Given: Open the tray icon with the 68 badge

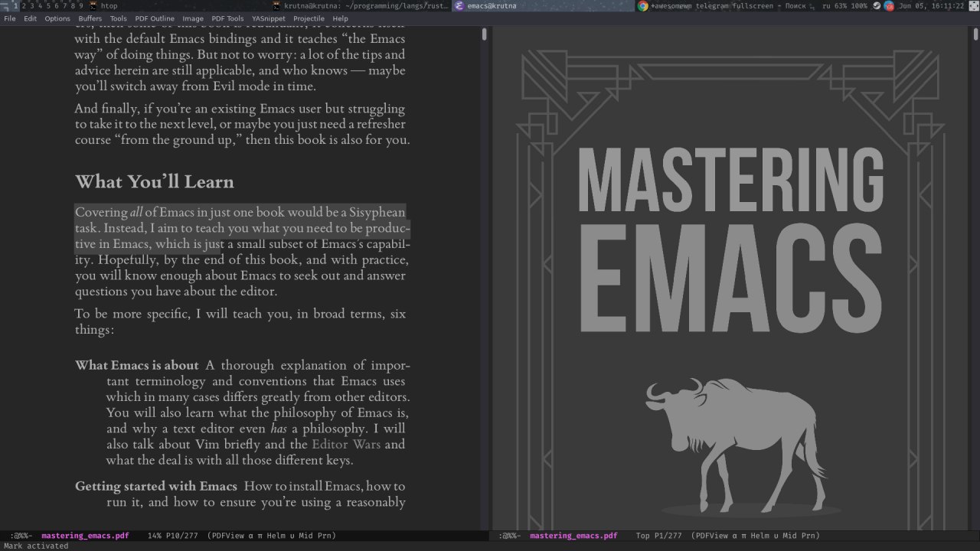Looking at the screenshot, I should click(x=889, y=5).
